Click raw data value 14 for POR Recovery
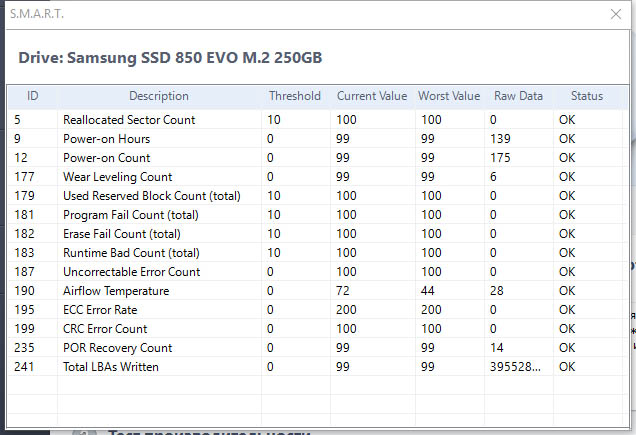 [497, 348]
